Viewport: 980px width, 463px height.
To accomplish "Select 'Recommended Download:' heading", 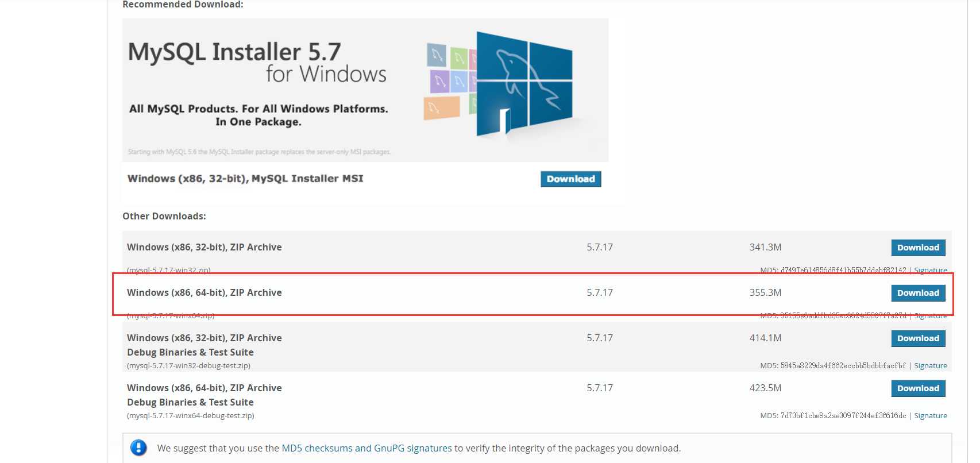I will click(183, 5).
